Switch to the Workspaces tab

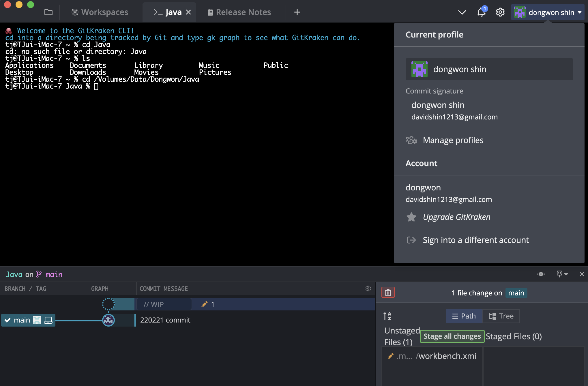tap(100, 12)
